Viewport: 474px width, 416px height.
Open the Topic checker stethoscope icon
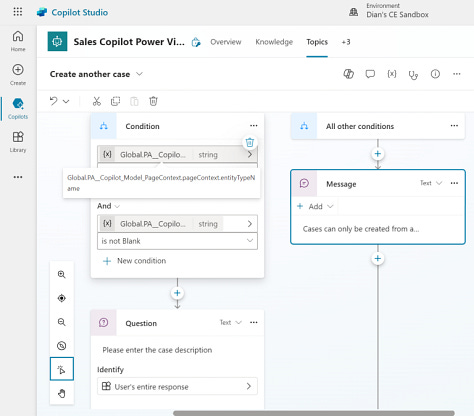click(x=413, y=75)
